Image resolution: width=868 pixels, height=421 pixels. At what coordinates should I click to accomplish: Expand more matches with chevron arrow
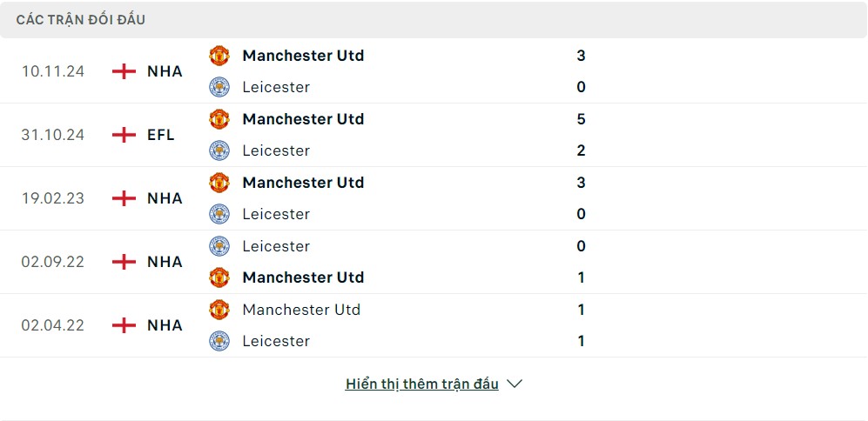coord(515,384)
